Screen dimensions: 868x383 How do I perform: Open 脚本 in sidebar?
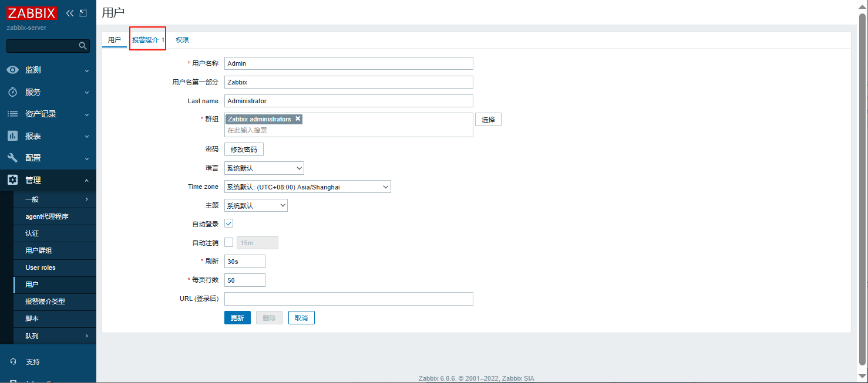[x=55, y=318]
